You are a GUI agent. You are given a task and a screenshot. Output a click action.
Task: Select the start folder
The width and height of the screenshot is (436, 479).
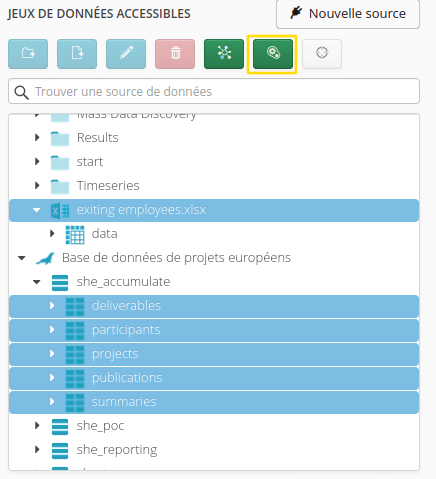90,162
